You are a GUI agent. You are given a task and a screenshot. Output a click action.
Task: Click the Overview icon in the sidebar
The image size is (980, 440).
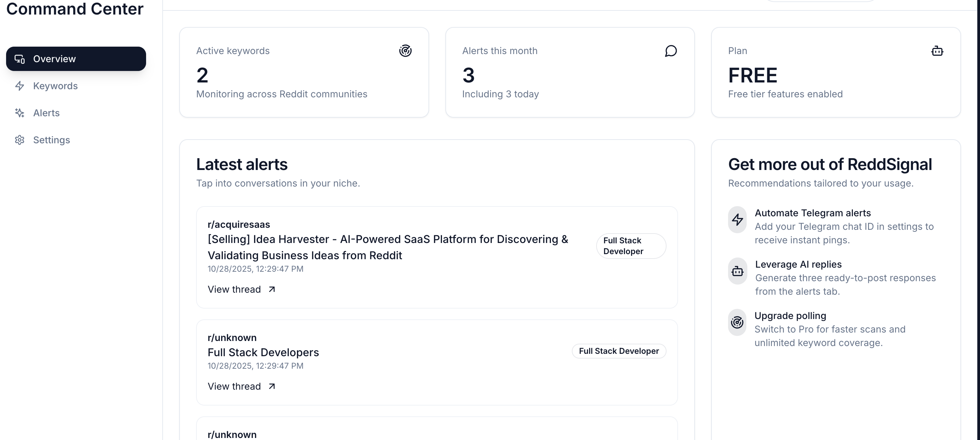click(20, 59)
